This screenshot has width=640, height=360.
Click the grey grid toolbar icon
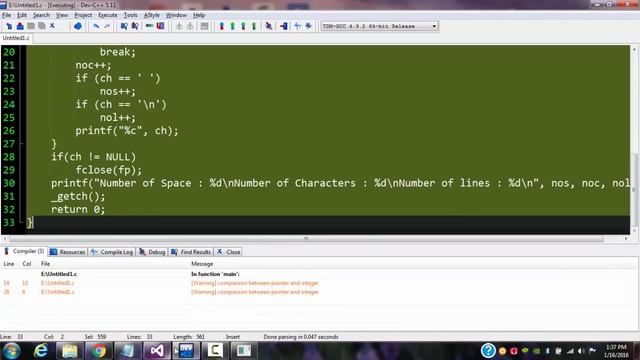tap(204, 26)
